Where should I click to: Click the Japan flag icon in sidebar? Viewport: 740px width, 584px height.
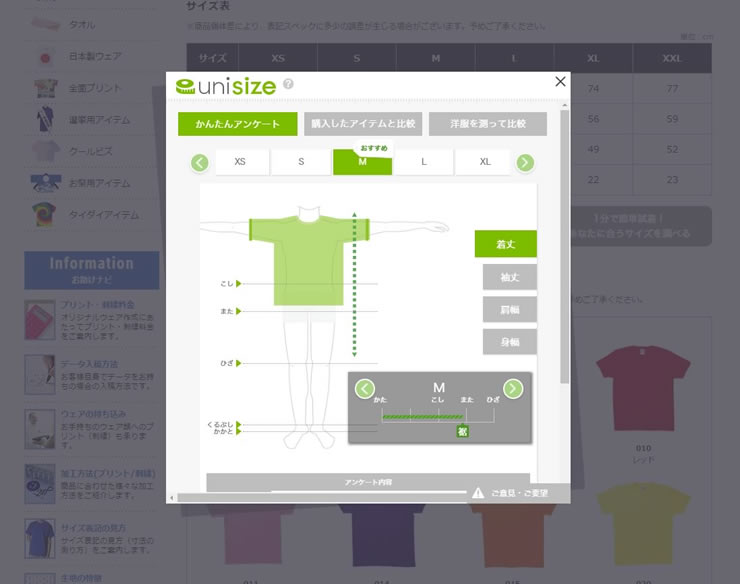pos(45,58)
